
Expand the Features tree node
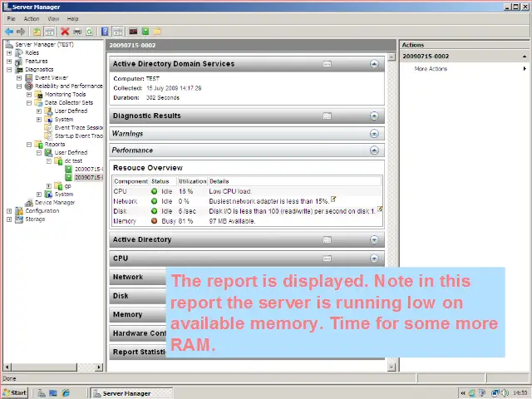(9, 62)
